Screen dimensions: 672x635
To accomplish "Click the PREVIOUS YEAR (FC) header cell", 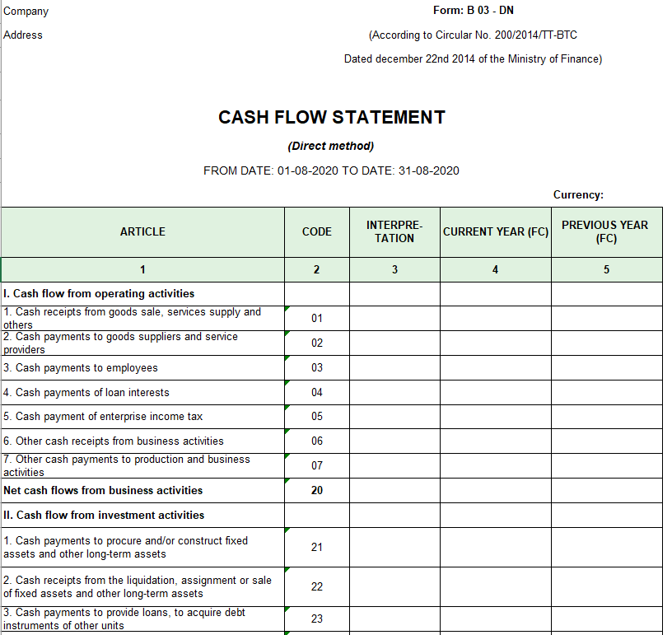I will tap(606, 231).
